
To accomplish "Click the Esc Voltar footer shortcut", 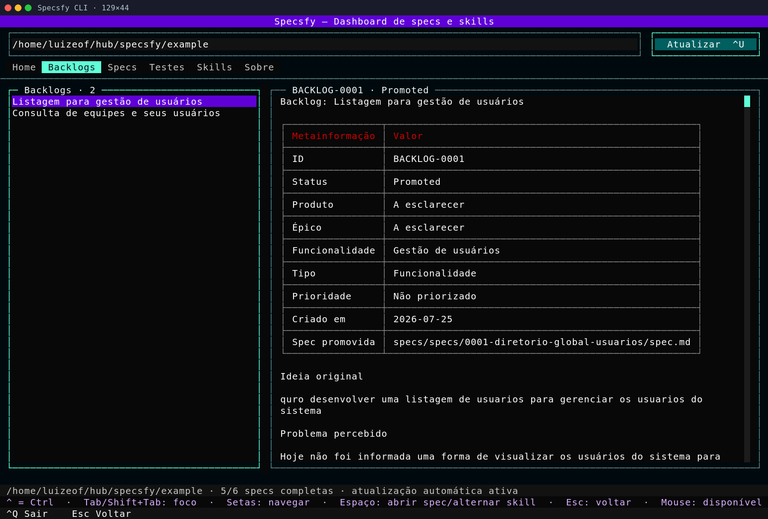I will (101, 514).
